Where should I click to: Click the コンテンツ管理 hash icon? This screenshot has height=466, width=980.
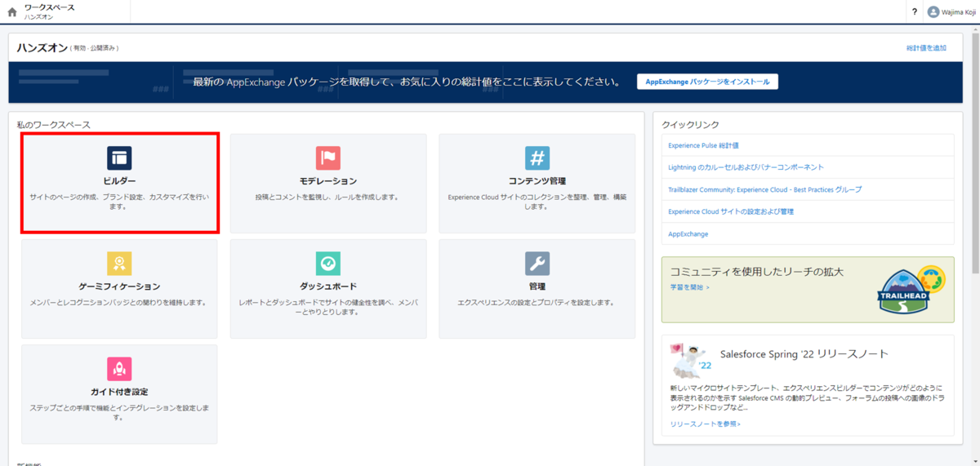click(x=537, y=158)
